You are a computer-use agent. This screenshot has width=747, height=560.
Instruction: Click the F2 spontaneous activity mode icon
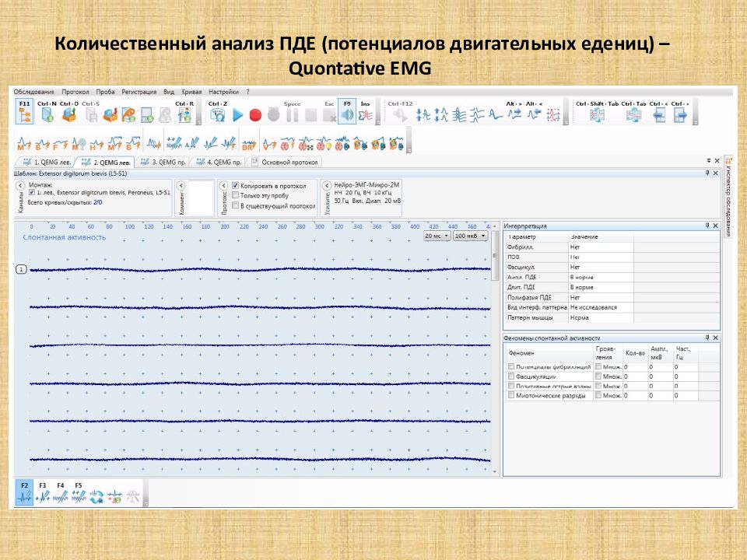click(x=24, y=492)
